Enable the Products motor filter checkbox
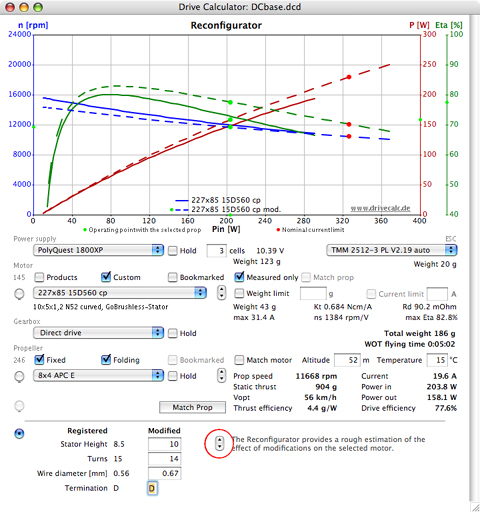Image resolution: width=480 pixels, height=512 pixels. coord(39,277)
